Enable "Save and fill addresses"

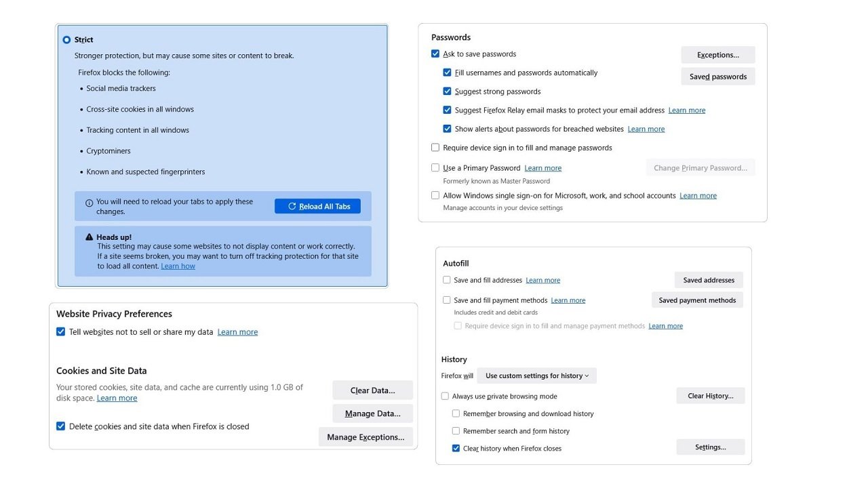point(446,279)
